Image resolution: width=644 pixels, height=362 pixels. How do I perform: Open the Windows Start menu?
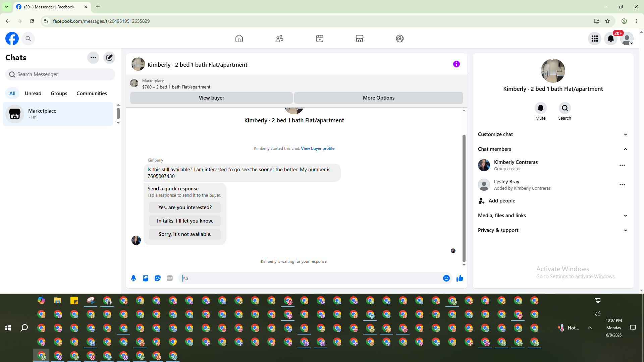coord(8,328)
